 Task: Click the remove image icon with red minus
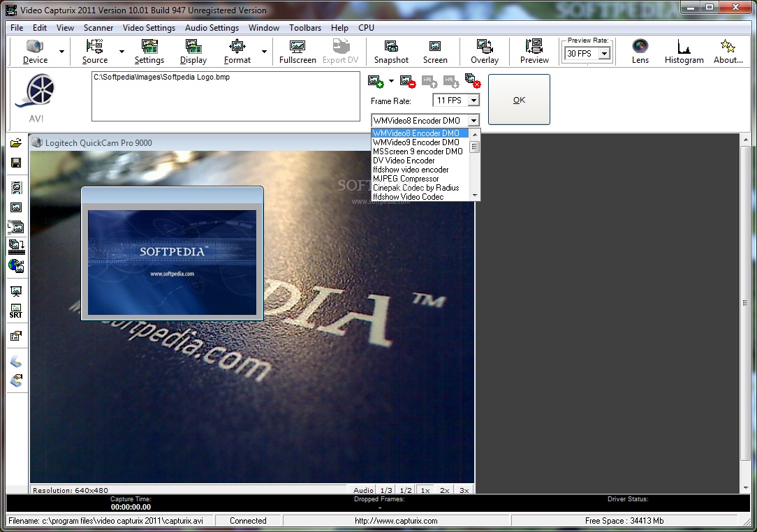[408, 81]
